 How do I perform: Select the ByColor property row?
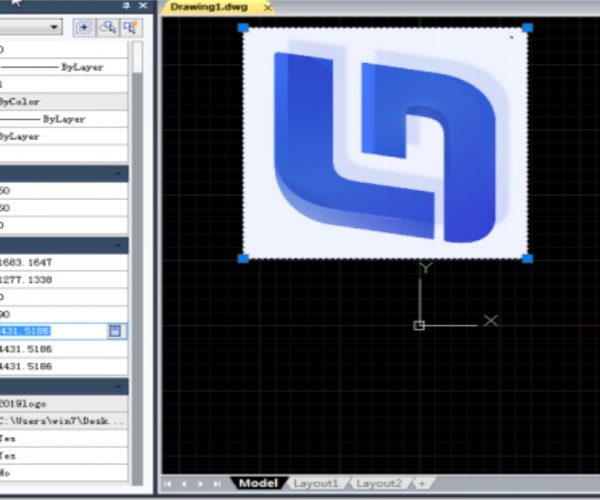click(x=64, y=102)
